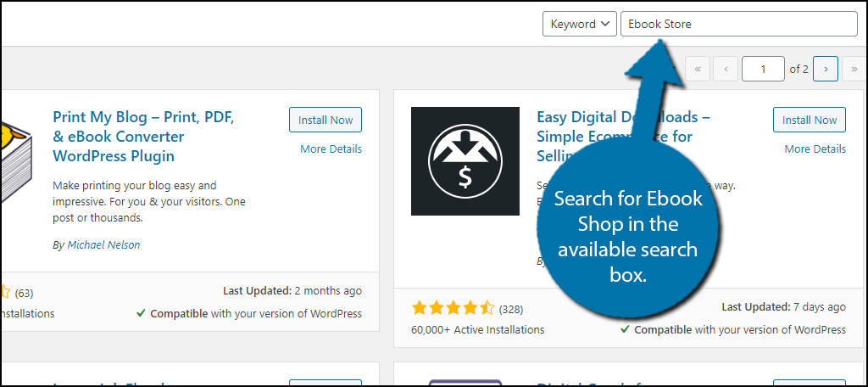Click the (63) ratings count
Viewport: 868px width, 387px height.
pyautogui.click(x=24, y=294)
